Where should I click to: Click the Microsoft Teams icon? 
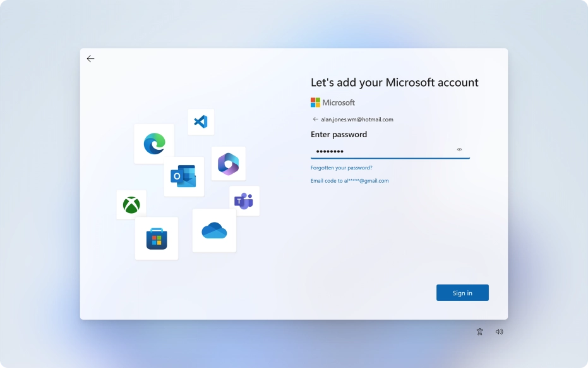coord(243,200)
